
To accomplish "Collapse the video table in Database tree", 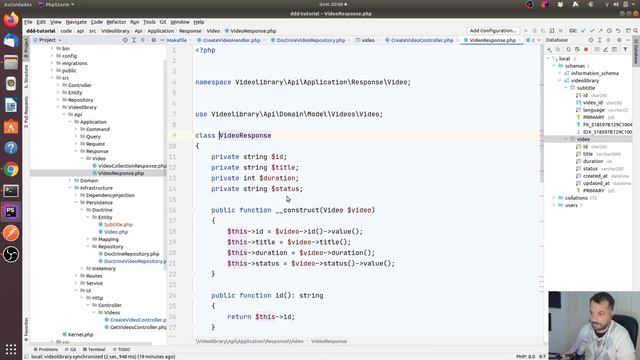I will click(x=566, y=139).
